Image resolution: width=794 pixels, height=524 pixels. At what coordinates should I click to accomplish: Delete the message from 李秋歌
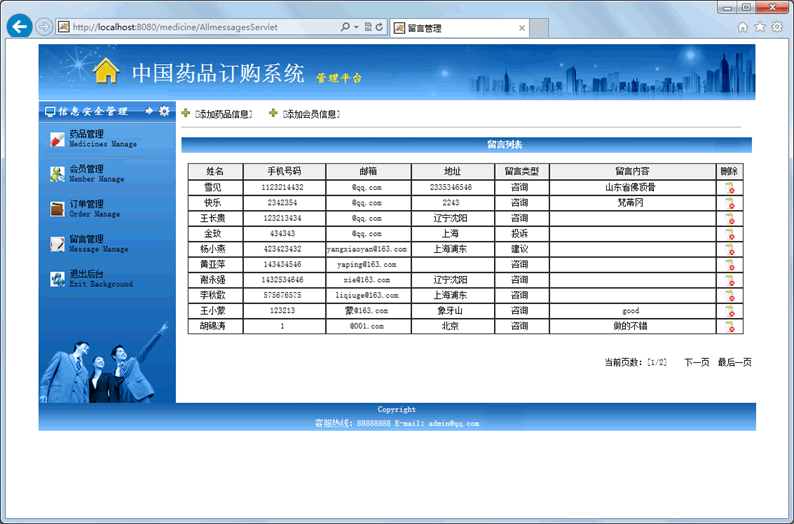click(730, 296)
